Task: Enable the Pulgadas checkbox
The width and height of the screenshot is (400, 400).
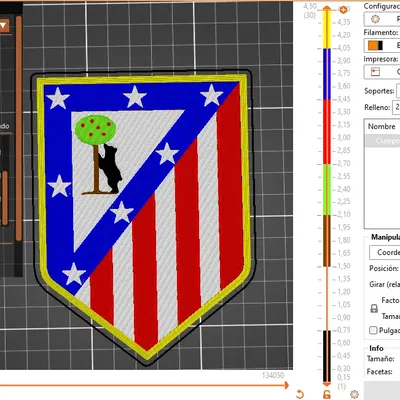Action: point(373,330)
